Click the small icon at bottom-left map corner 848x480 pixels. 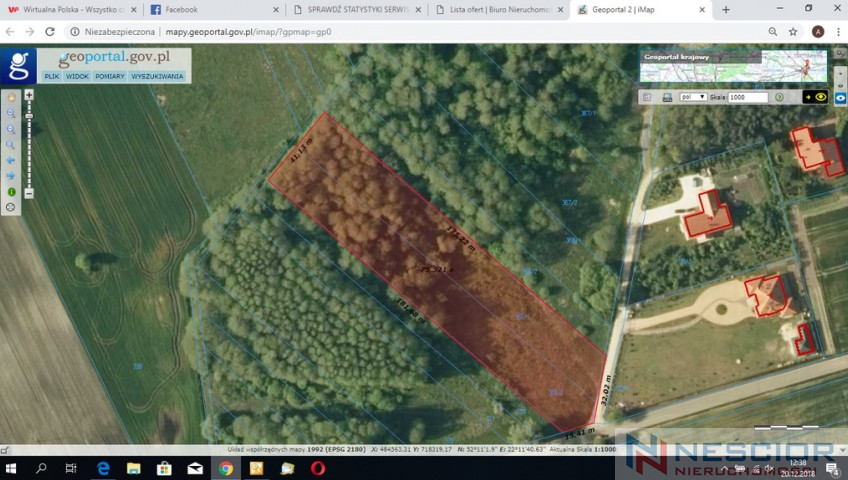tap(5, 450)
